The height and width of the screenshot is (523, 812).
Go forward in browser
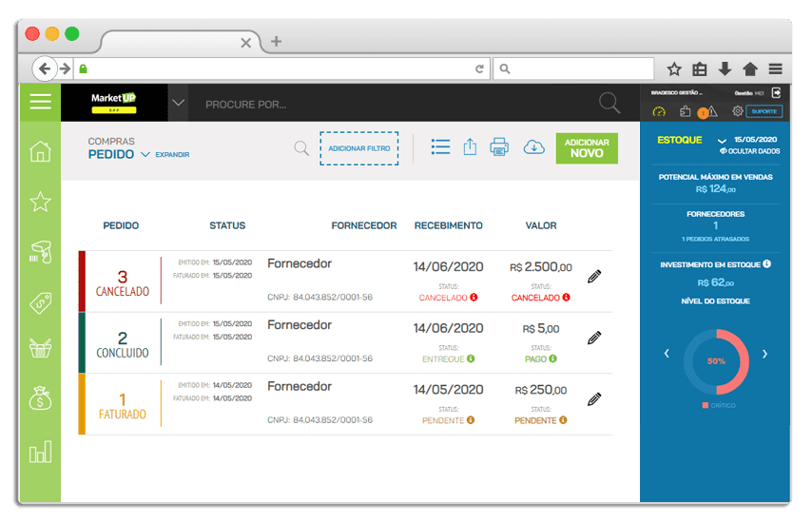(x=65, y=68)
